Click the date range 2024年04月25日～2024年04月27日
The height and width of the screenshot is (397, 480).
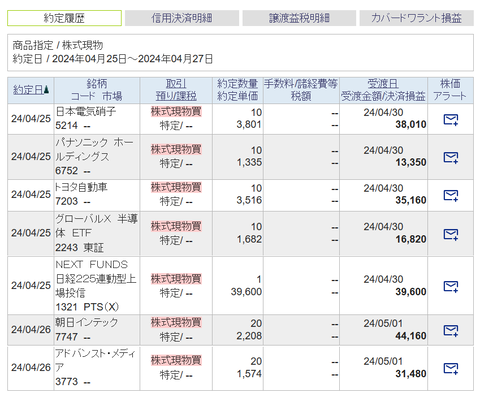132,59
